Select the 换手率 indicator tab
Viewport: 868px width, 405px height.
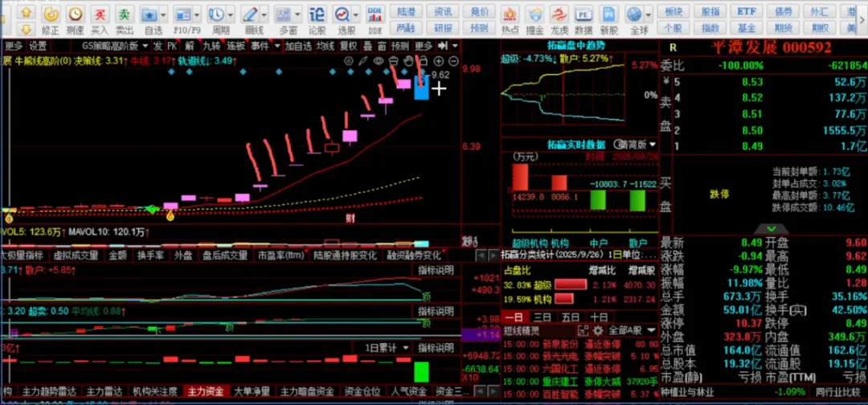click(150, 255)
